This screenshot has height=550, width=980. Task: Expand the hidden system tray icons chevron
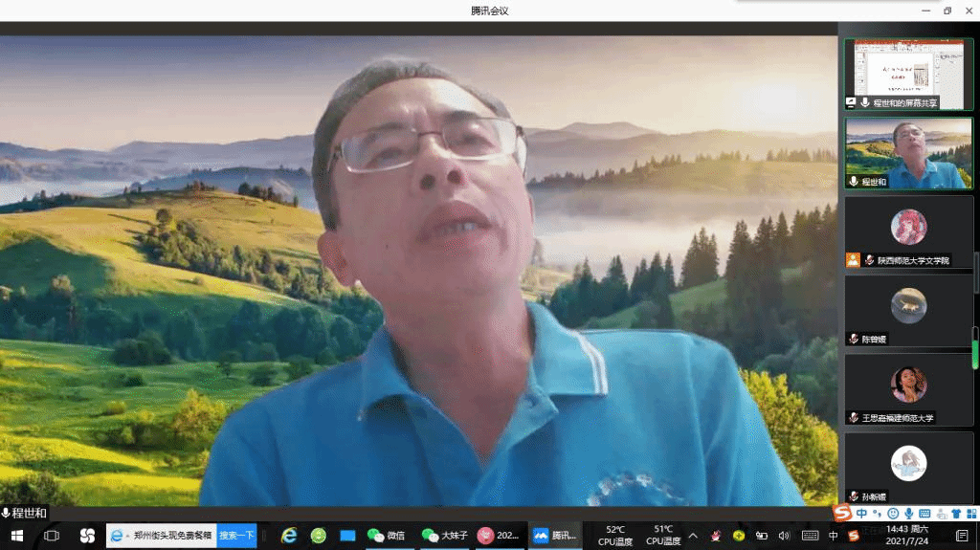(693, 536)
